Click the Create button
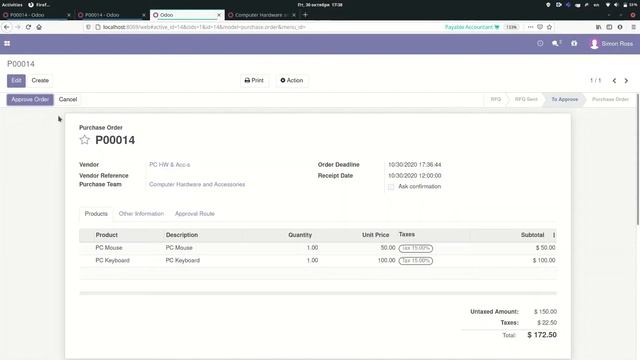The width and height of the screenshot is (640, 360). coord(40,80)
